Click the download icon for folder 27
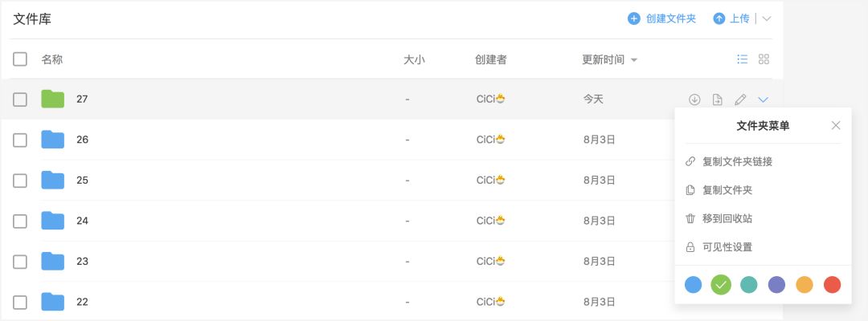This screenshot has width=868, height=321. point(694,100)
